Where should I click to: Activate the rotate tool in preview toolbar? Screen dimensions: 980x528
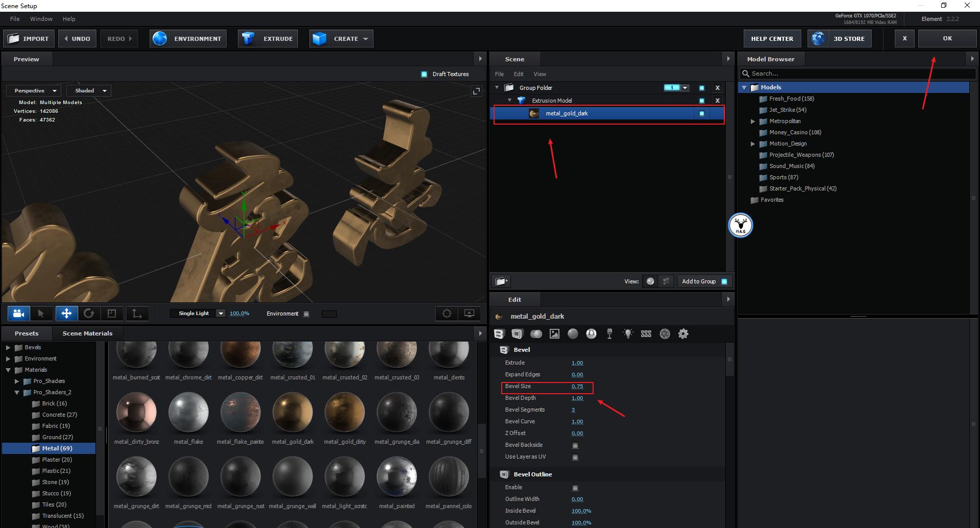pyautogui.click(x=89, y=314)
